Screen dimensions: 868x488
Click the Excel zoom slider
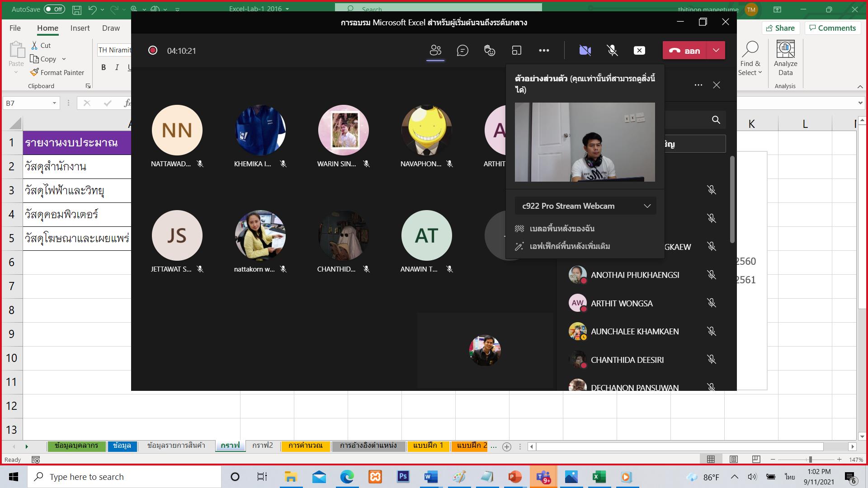click(806, 460)
